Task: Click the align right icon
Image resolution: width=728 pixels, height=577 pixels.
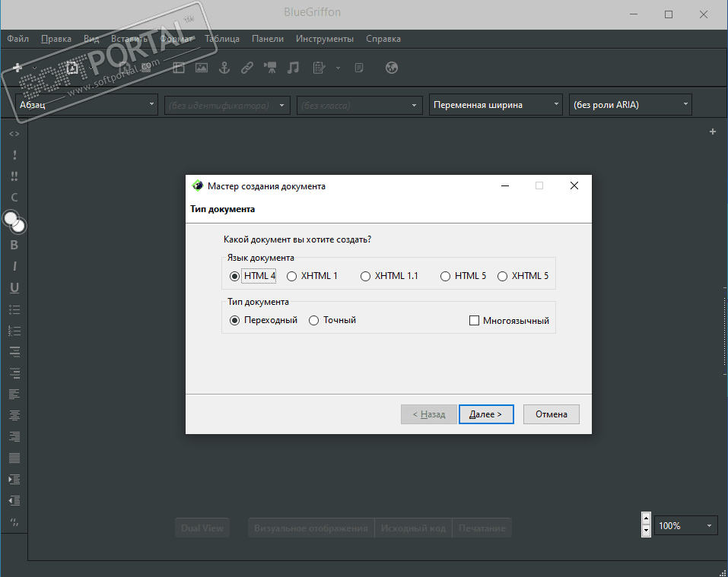Action: click(x=14, y=437)
